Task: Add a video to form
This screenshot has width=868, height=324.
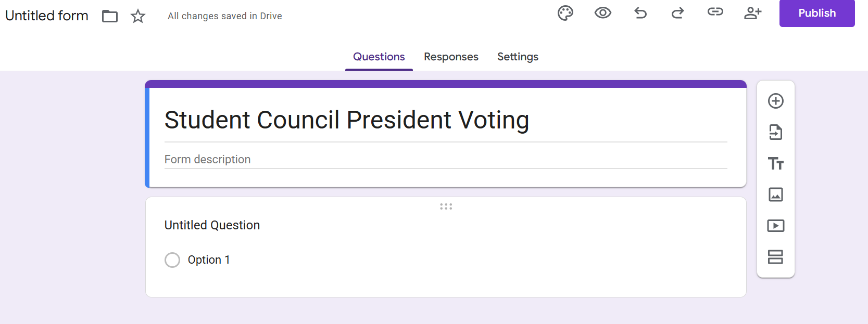Action: [776, 226]
